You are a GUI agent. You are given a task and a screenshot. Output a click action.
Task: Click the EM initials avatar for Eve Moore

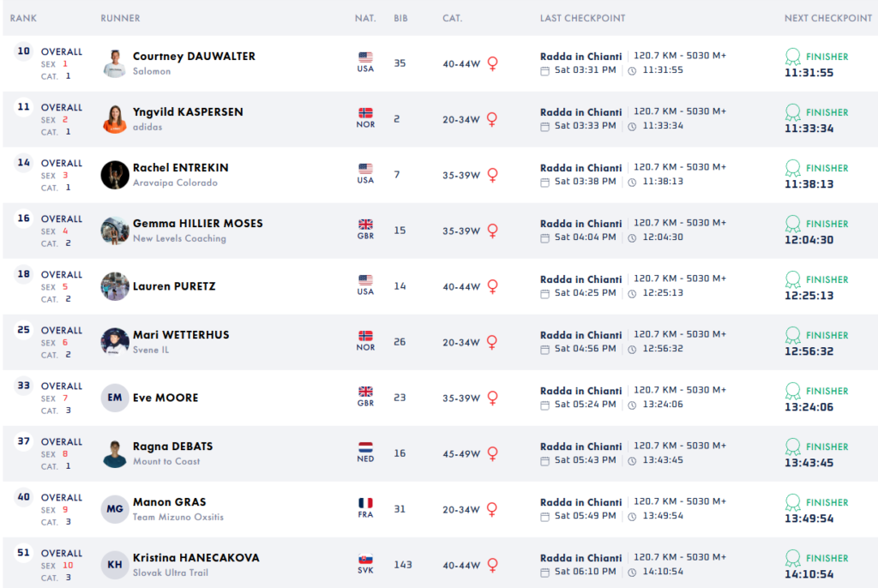coord(115,398)
